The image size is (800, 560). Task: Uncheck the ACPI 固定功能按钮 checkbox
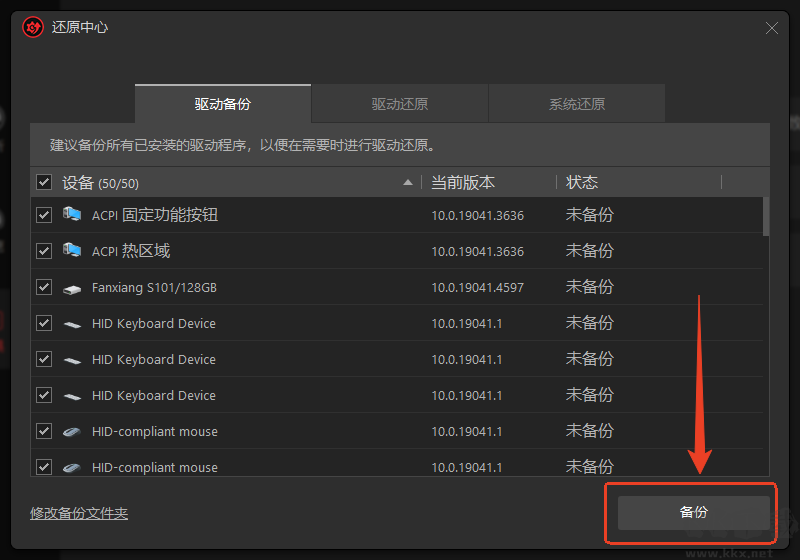[44, 215]
